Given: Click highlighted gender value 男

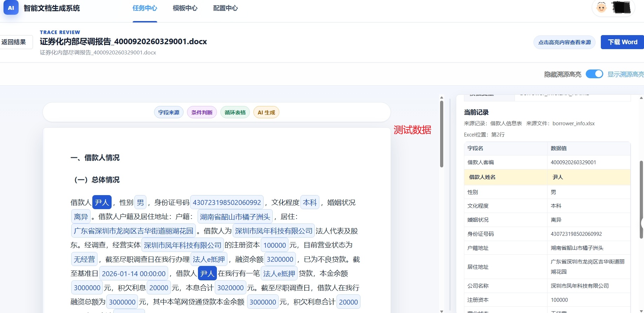Looking at the screenshot, I should pos(140,202).
